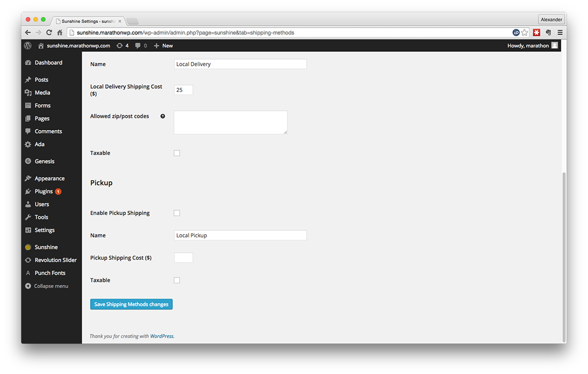588x374 pixels.
Task: Open the updates icon showing 4
Action: (x=120, y=45)
